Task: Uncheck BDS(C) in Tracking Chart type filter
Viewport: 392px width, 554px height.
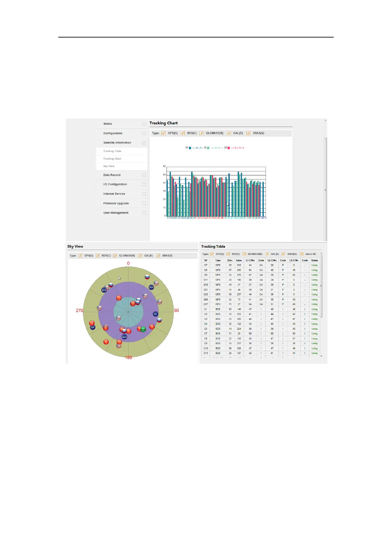Action: 183,133
